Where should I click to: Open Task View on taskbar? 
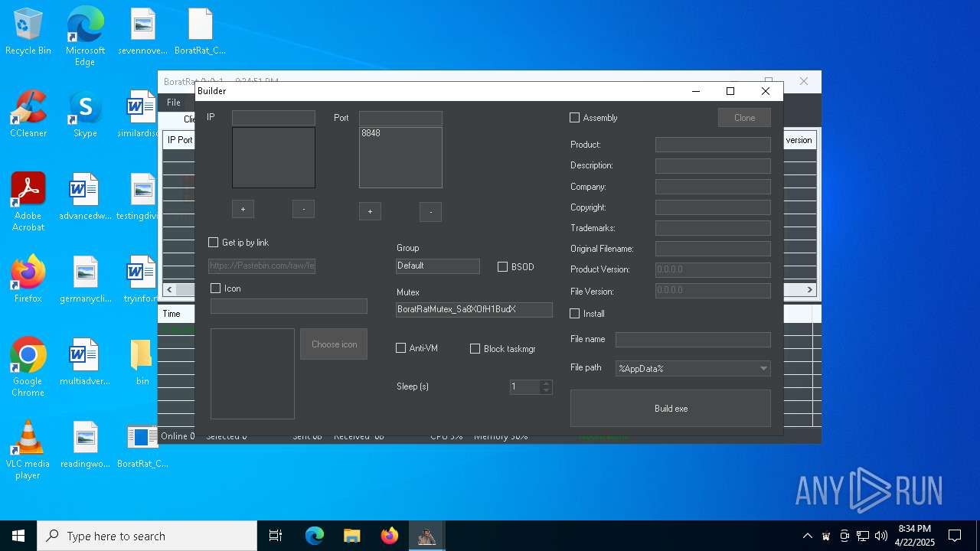[276, 536]
